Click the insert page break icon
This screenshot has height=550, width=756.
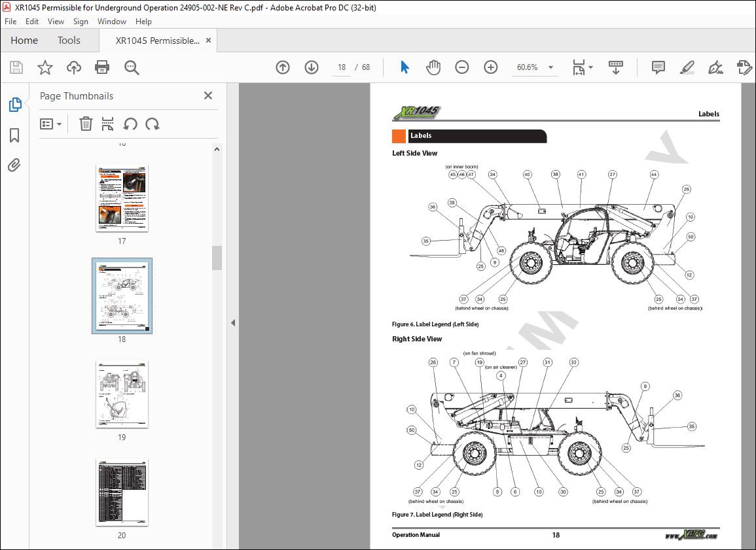click(108, 124)
